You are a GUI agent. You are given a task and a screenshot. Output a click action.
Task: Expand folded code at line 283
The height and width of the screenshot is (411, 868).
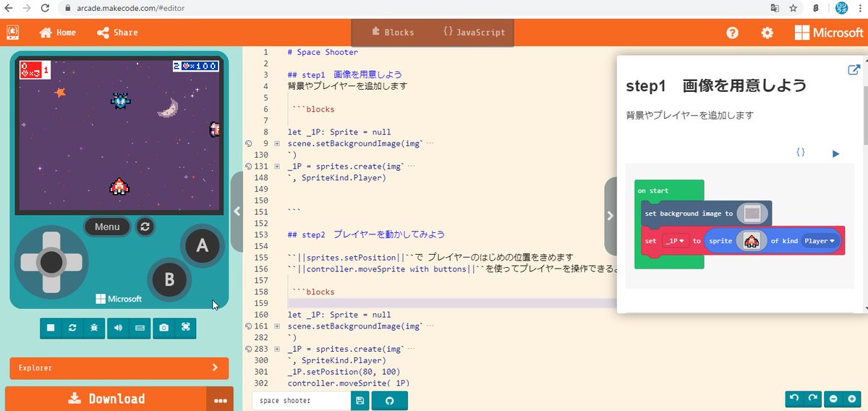tap(277, 349)
